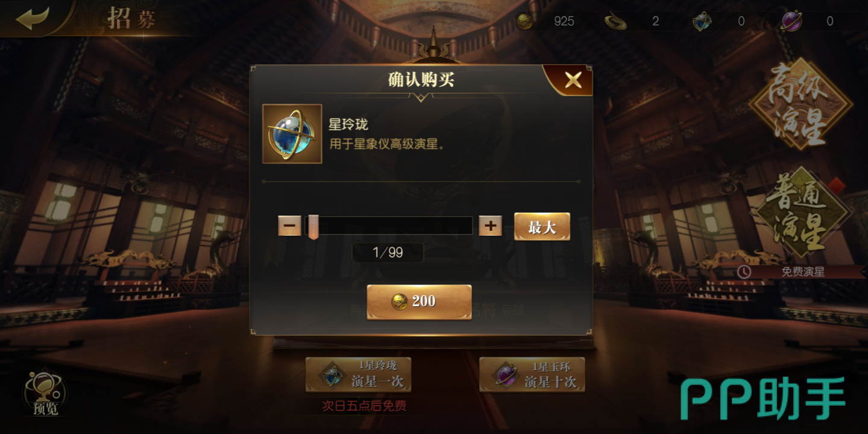The height and width of the screenshot is (434, 868).
Task: Click 演星十次 button
Action: tap(532, 374)
